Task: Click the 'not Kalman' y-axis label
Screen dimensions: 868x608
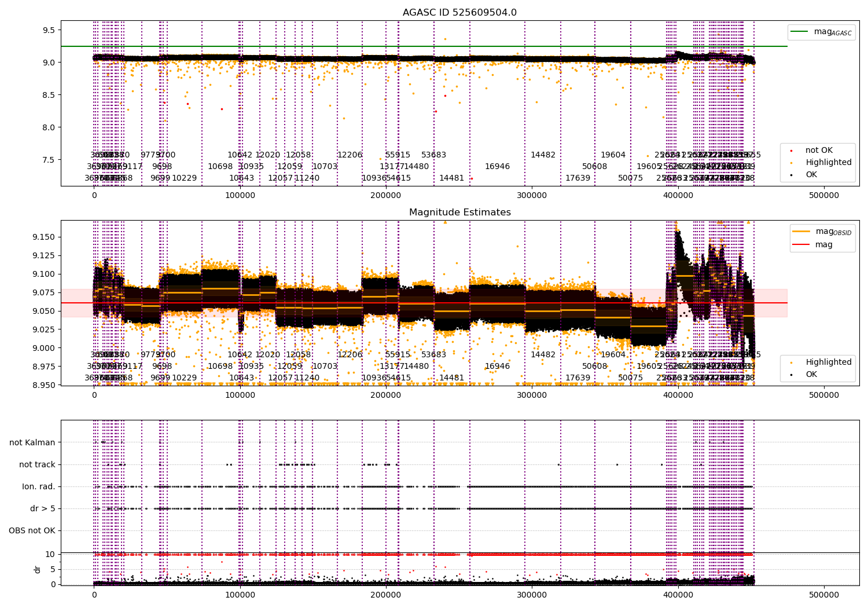Action: point(32,442)
